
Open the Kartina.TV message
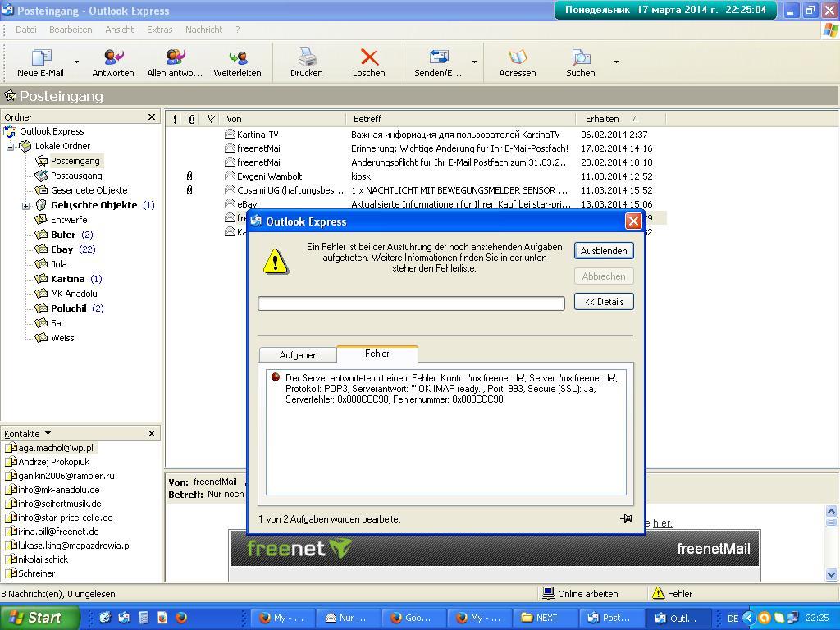pos(415,135)
